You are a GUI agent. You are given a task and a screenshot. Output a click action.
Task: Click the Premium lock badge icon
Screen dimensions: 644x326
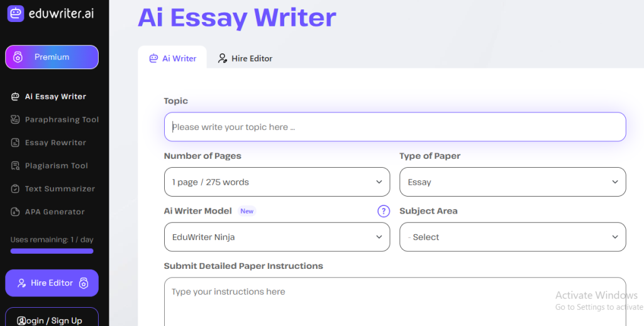18,57
